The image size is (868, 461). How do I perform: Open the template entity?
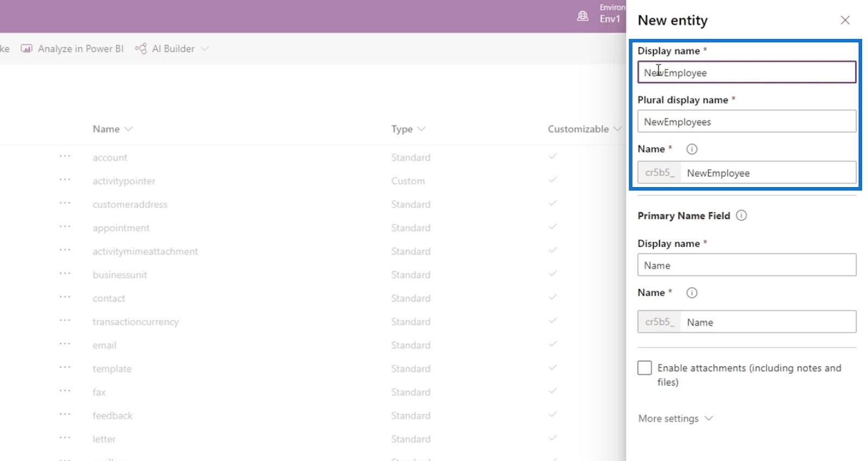tap(112, 369)
